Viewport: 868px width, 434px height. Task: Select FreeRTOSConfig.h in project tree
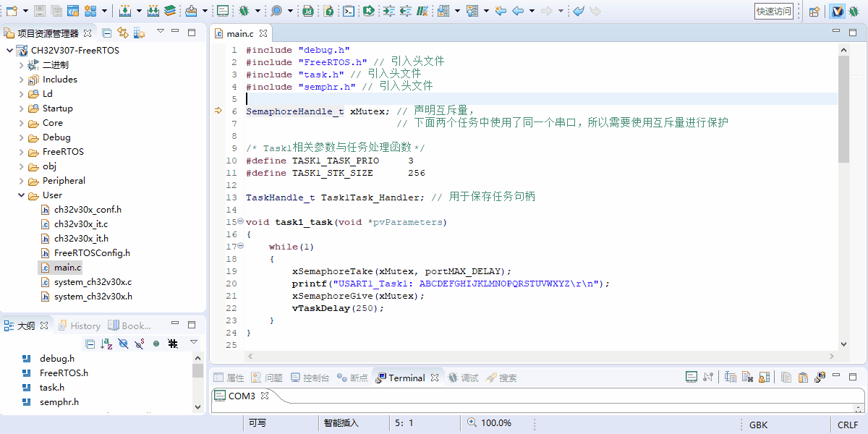pos(92,253)
